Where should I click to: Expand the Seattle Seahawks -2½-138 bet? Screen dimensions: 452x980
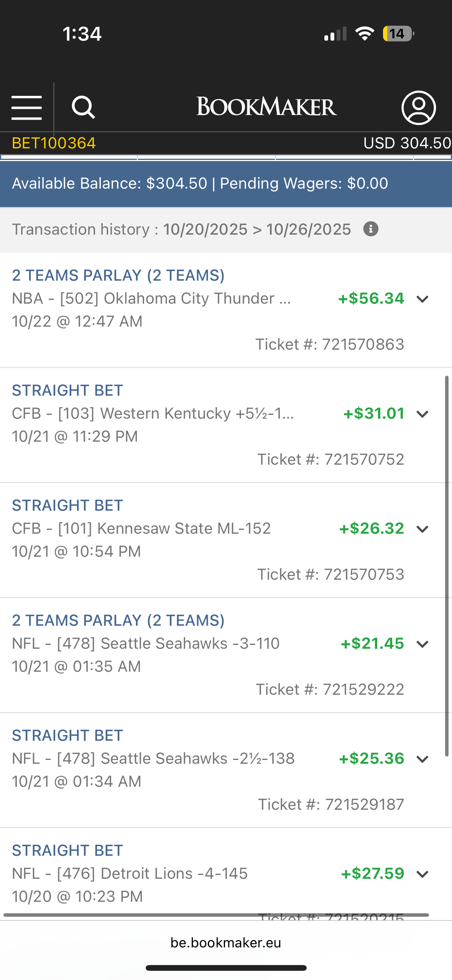pos(422,759)
